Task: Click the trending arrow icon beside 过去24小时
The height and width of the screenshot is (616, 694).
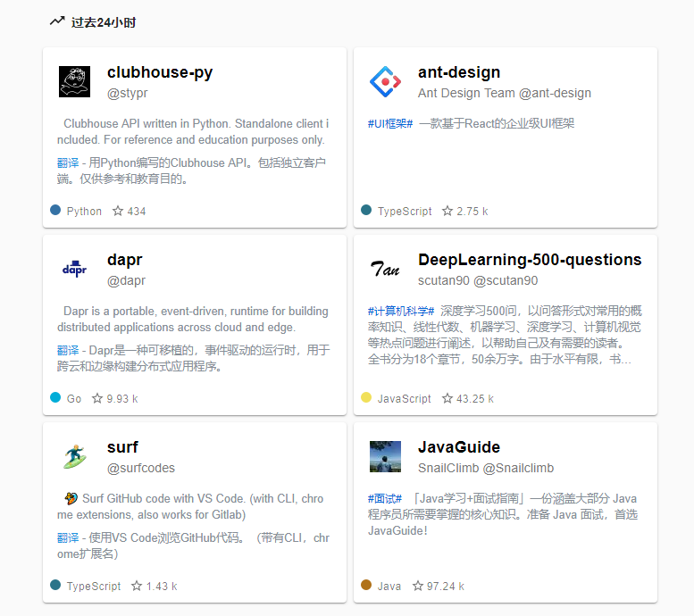Action: coord(57,21)
